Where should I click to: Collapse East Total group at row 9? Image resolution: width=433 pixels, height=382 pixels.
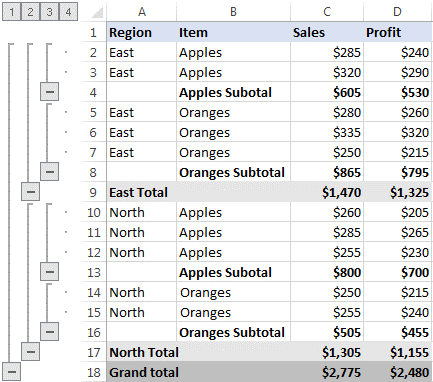pos(30,192)
